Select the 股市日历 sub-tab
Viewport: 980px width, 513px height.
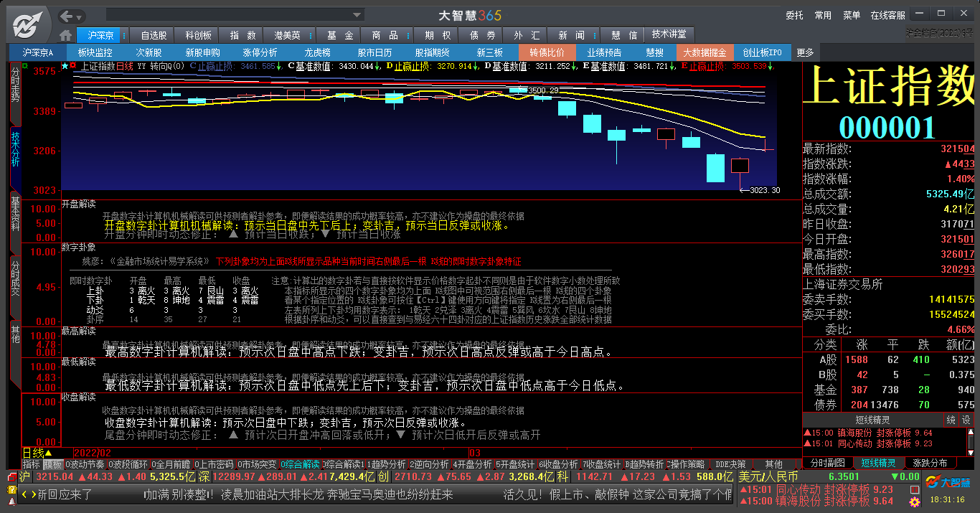click(374, 52)
